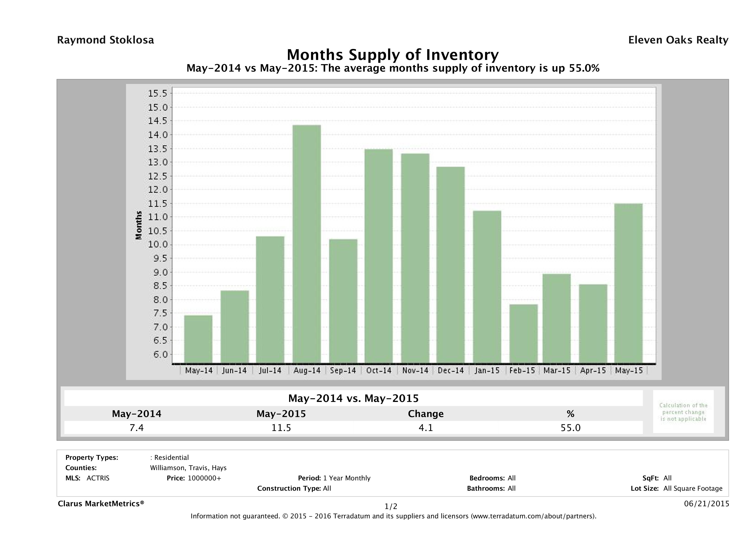Click the Months Supply of Inventory title
The width and height of the screenshot is (738, 560).
pos(393,55)
